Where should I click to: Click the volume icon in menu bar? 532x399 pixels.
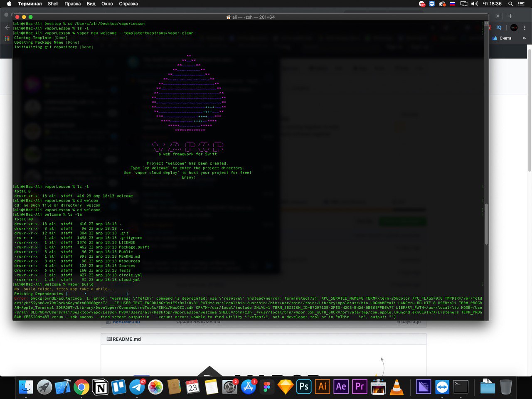point(475,4)
